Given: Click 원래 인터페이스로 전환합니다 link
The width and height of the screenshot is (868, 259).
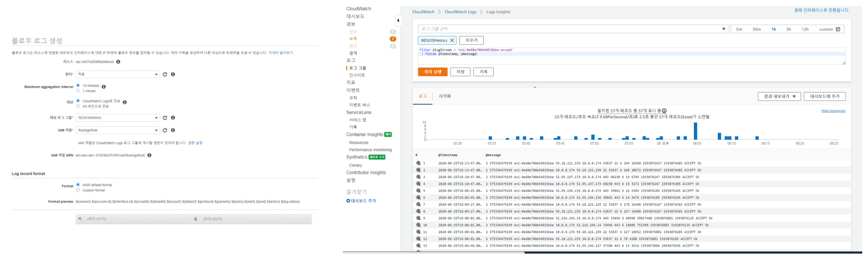Looking at the screenshot, I should pos(821,10).
